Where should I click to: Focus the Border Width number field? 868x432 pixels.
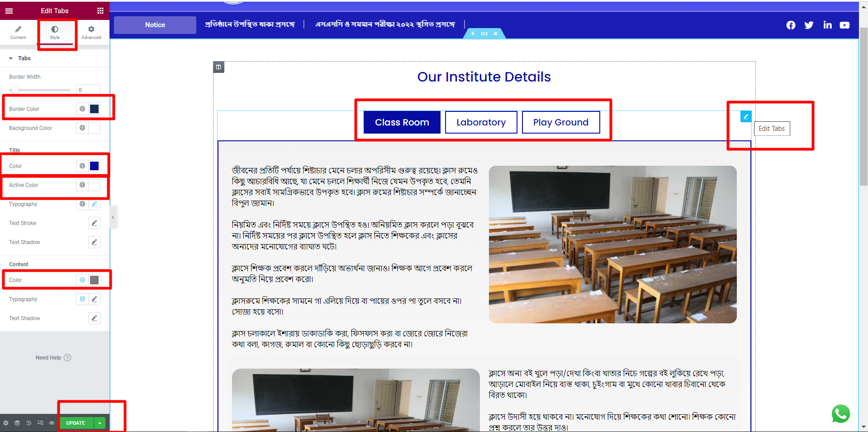coord(88,90)
